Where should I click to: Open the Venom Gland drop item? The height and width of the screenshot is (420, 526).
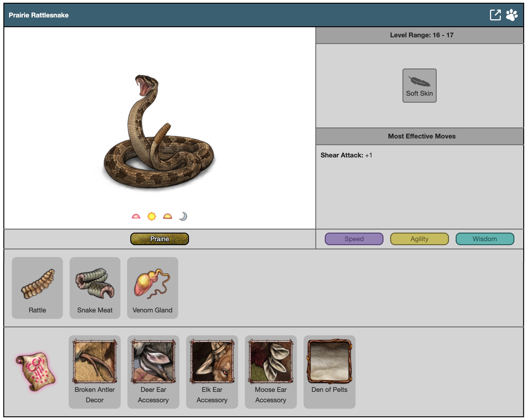point(153,288)
